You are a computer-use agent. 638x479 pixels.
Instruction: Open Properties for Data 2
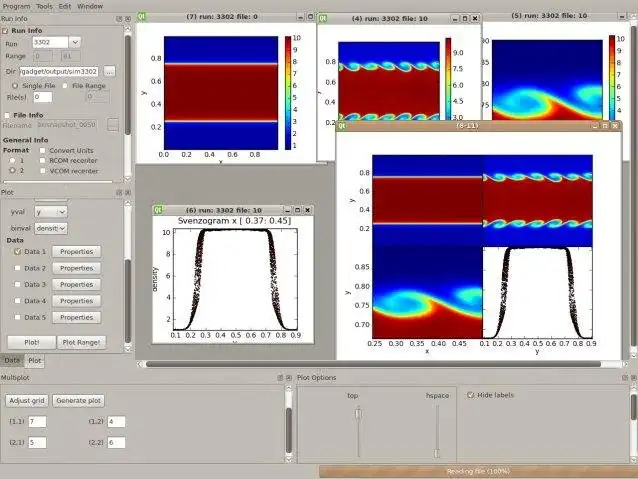point(76,268)
